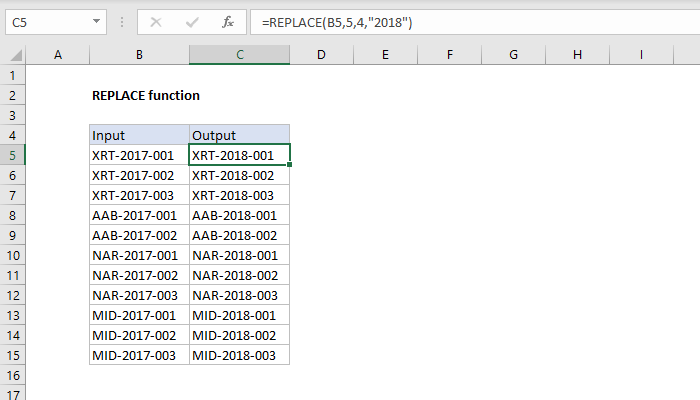
Task: Select row 14 header
Action: (x=12, y=335)
